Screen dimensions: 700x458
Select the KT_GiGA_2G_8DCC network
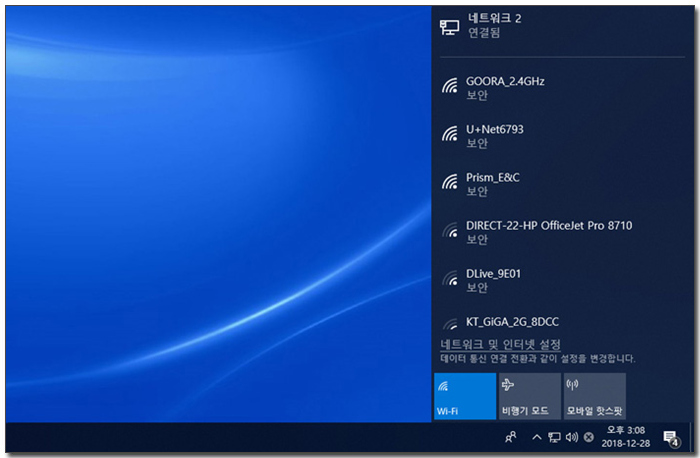pos(562,319)
